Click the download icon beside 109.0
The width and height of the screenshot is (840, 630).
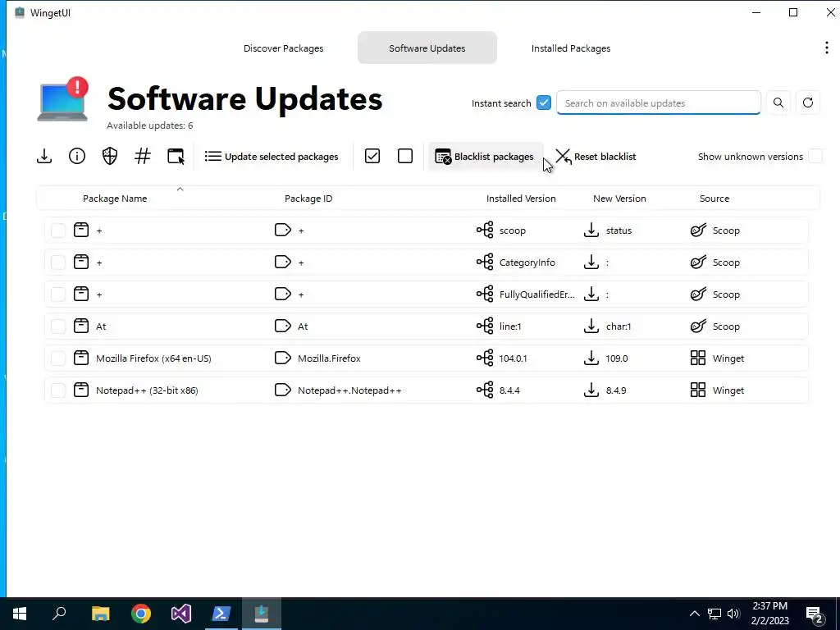[591, 358]
